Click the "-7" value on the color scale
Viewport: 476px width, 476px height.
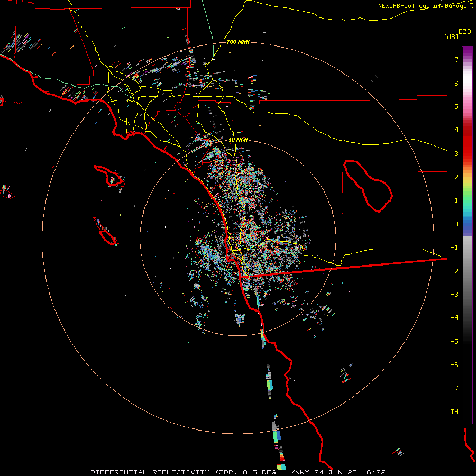pyautogui.click(x=454, y=388)
